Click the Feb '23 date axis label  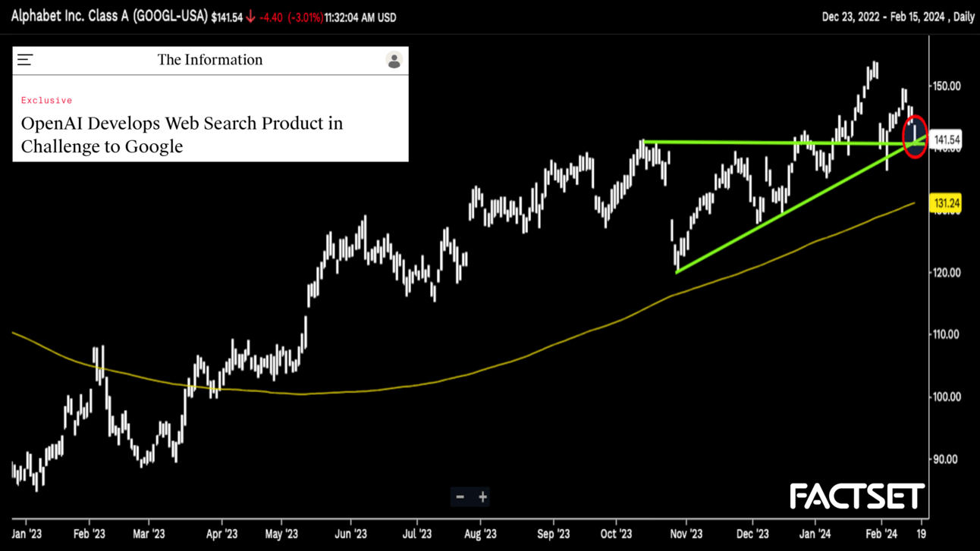coord(89,534)
